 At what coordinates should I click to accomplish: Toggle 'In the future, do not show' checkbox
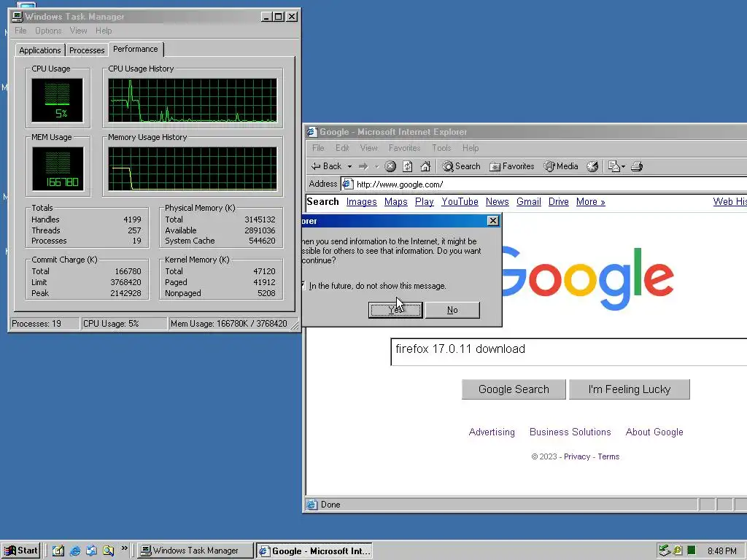[x=303, y=286]
